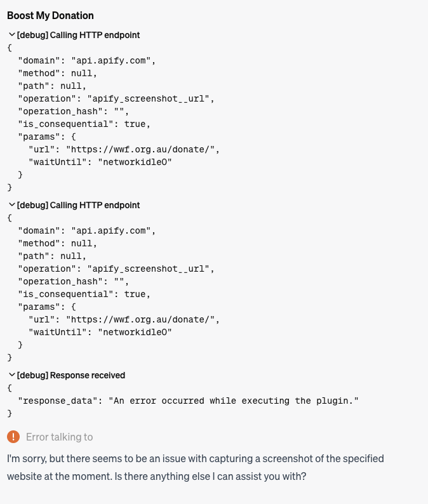The image size is (428, 504).
Task: Click the api.apify.com domain in second block
Action: point(111,230)
